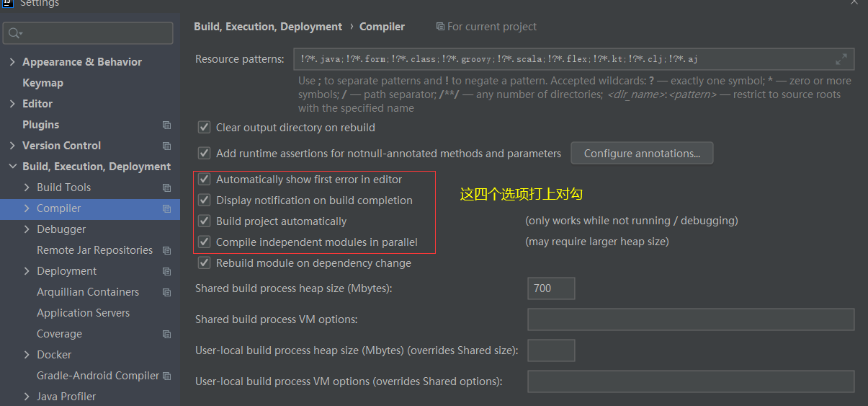Screen dimensions: 868x406
Task: Expand the Build Tools node
Action: pyautogui.click(x=27, y=187)
